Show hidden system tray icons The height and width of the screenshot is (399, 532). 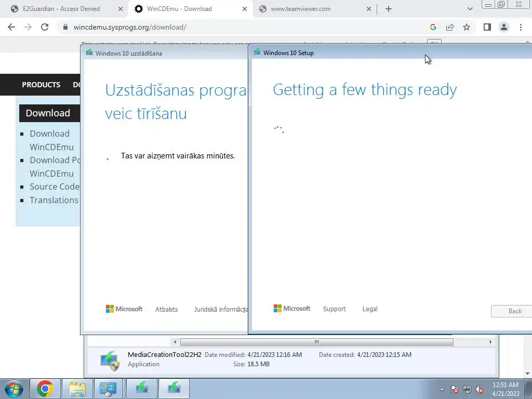click(442, 389)
